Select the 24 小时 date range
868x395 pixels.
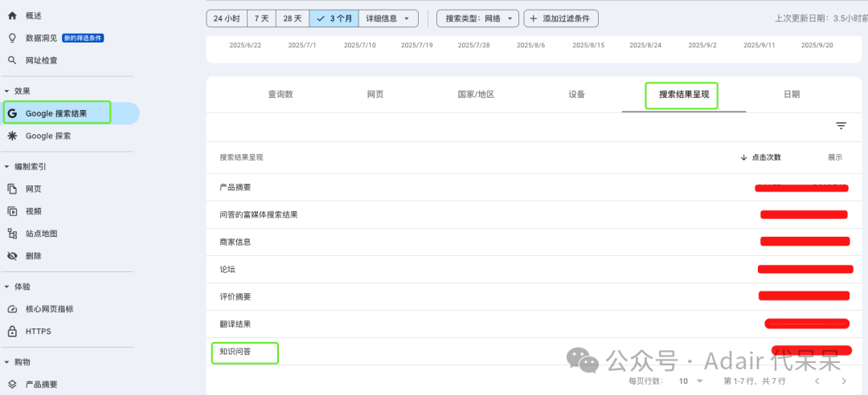click(x=227, y=18)
